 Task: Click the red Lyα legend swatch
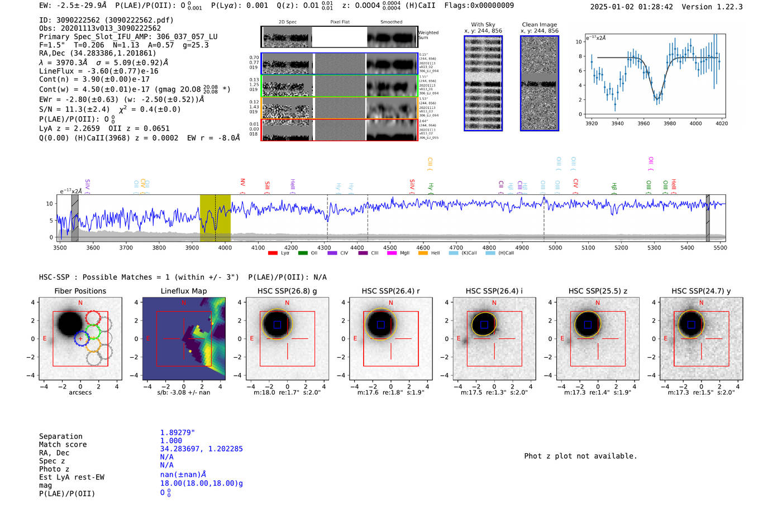click(x=273, y=253)
